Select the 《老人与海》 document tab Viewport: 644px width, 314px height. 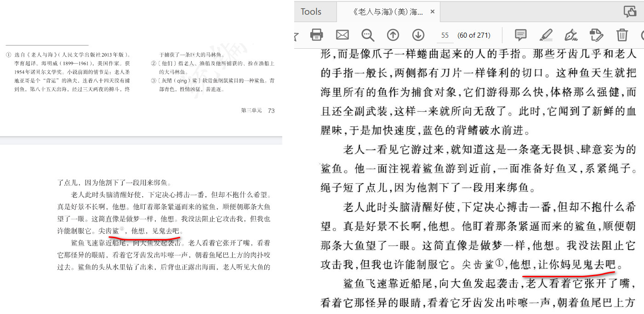(388, 12)
